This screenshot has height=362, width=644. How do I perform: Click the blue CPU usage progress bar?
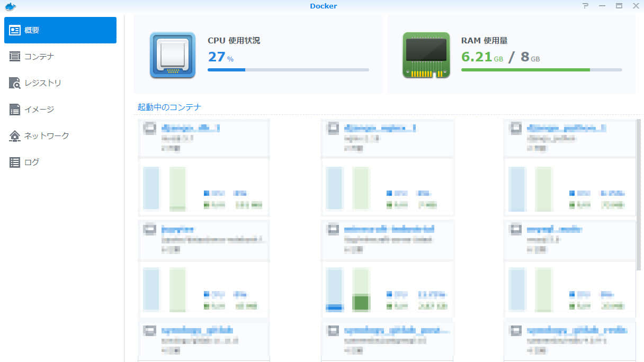click(288, 70)
